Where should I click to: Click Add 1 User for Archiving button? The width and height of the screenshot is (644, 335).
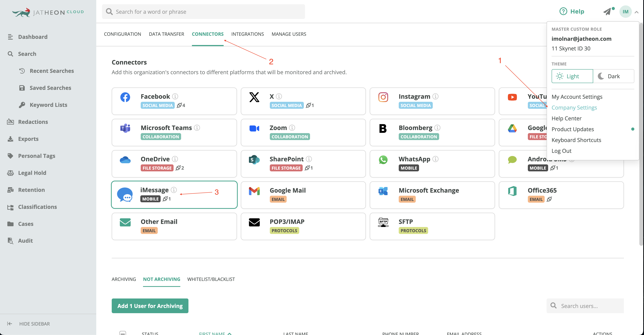coord(150,306)
